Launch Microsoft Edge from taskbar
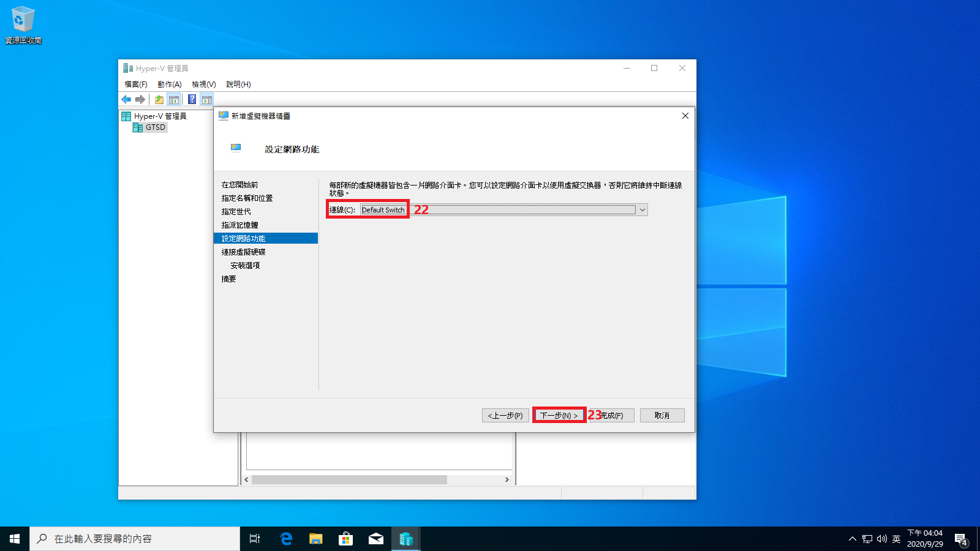The width and height of the screenshot is (980, 551). click(286, 539)
